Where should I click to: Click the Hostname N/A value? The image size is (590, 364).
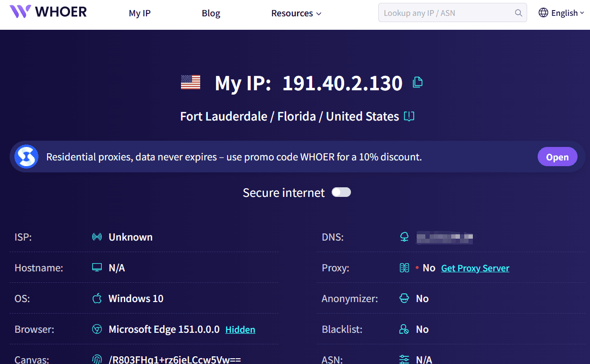tap(117, 267)
